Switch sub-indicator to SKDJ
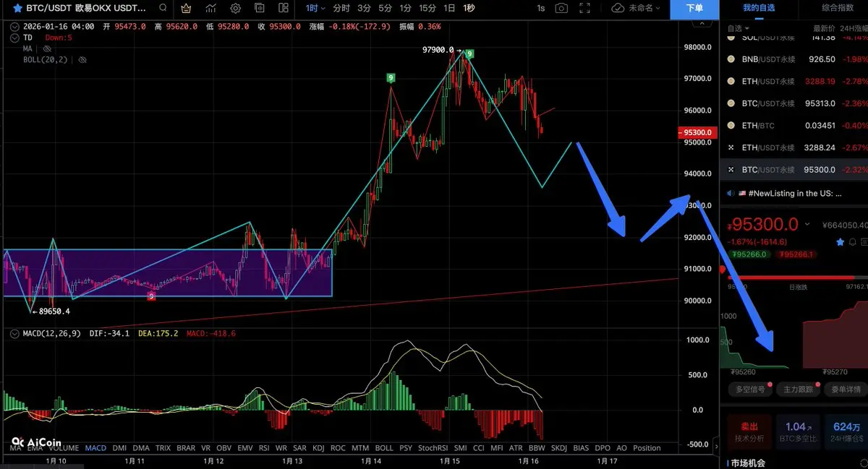This screenshot has height=469, width=868. [x=559, y=448]
